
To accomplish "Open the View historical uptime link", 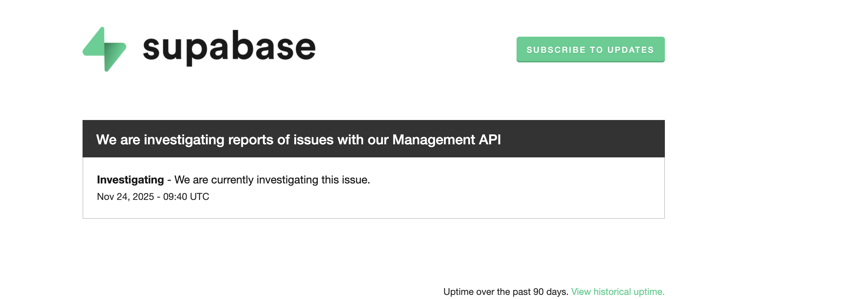I will (618, 292).
